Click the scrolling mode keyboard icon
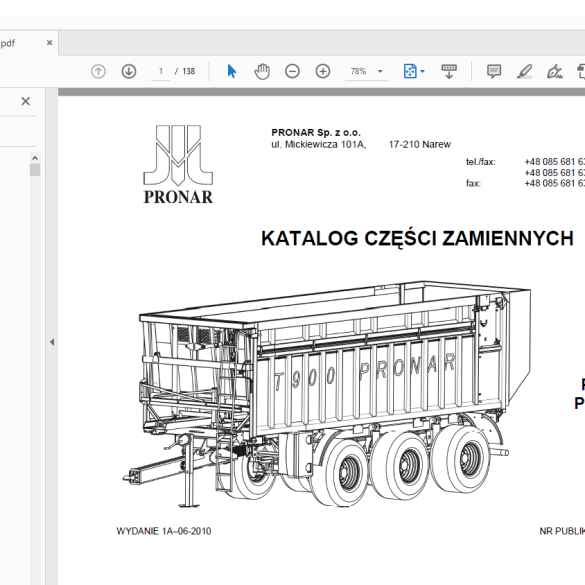This screenshot has width=585, height=585. [449, 71]
